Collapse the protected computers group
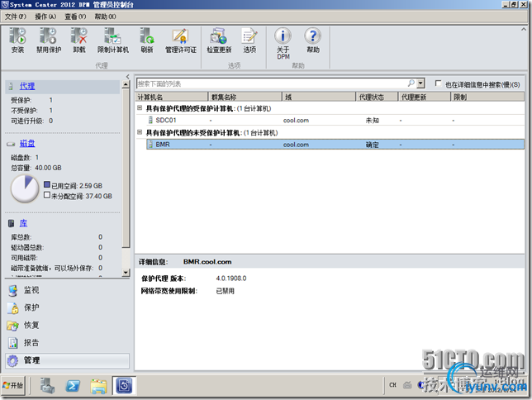 (140, 108)
